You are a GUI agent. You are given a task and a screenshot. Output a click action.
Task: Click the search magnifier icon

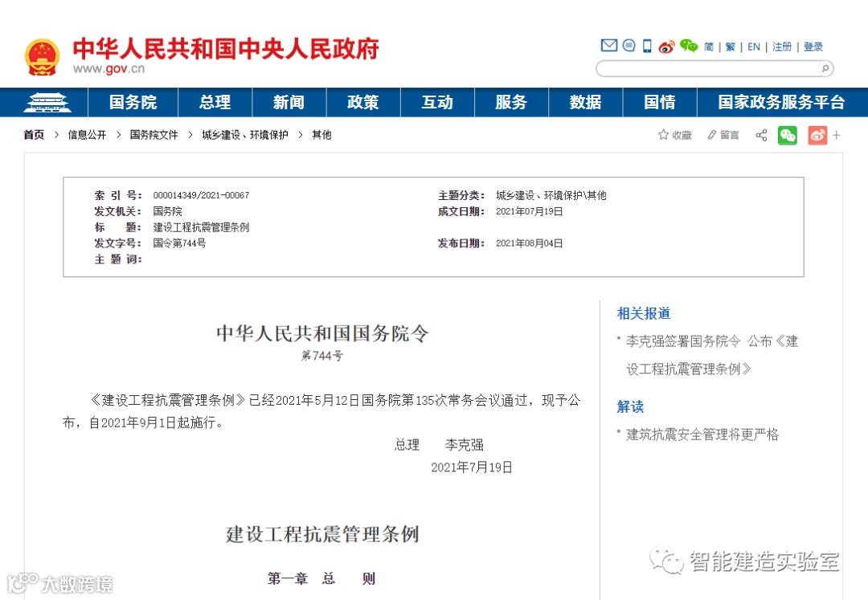click(825, 68)
